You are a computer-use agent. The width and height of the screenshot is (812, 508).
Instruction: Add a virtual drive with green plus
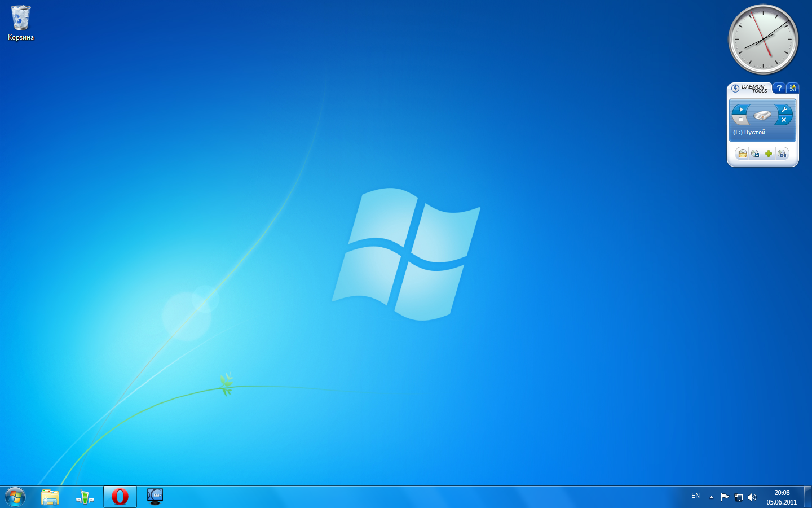click(x=769, y=154)
